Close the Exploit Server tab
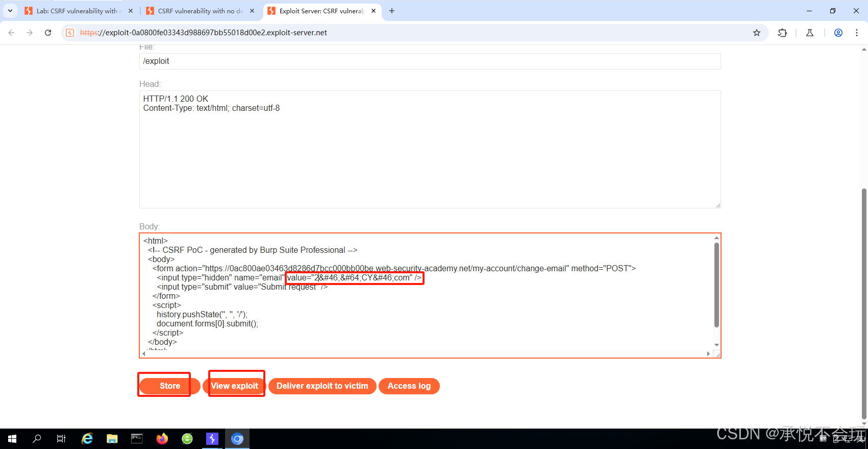Image resolution: width=868 pixels, height=449 pixels. point(374,11)
